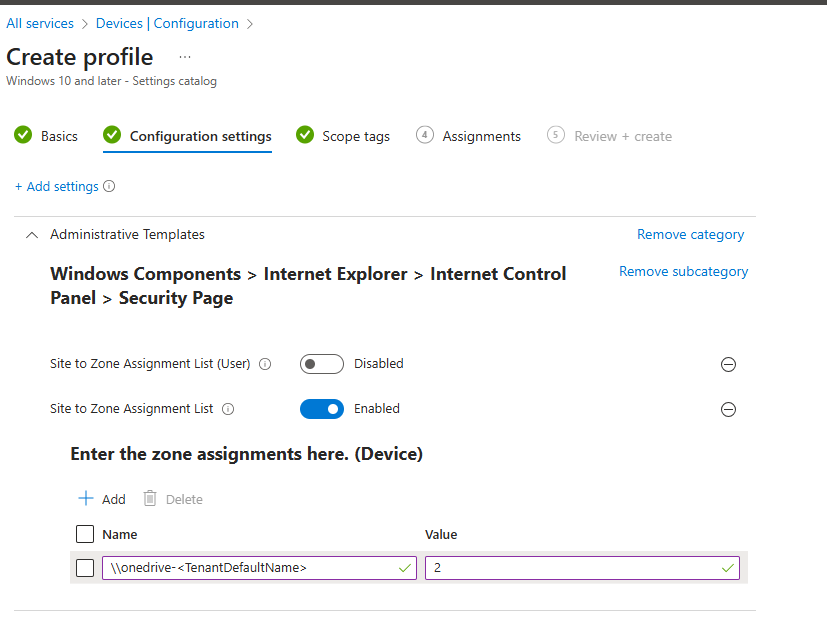The height and width of the screenshot is (626, 827).
Task: Open the ellipsis menu beside Create profile
Action: 184,57
